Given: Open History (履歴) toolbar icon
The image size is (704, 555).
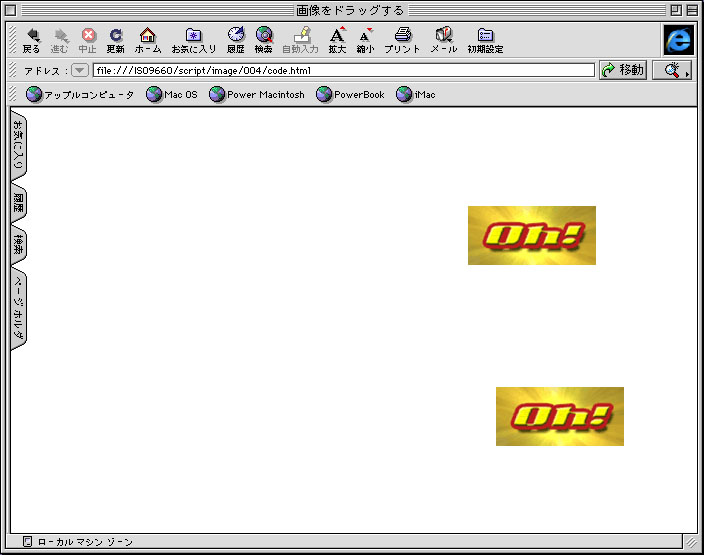Looking at the screenshot, I should 235,40.
